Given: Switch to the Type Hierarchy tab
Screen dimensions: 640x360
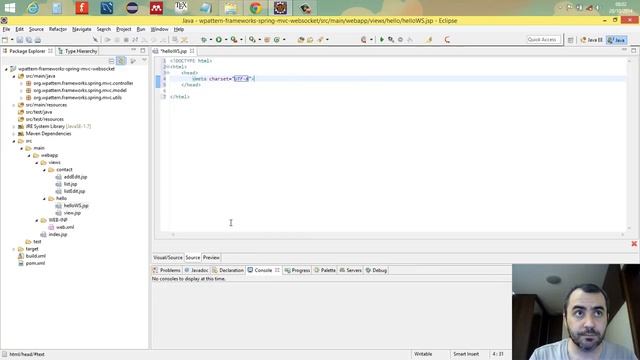Looking at the screenshot, I should (x=78, y=51).
